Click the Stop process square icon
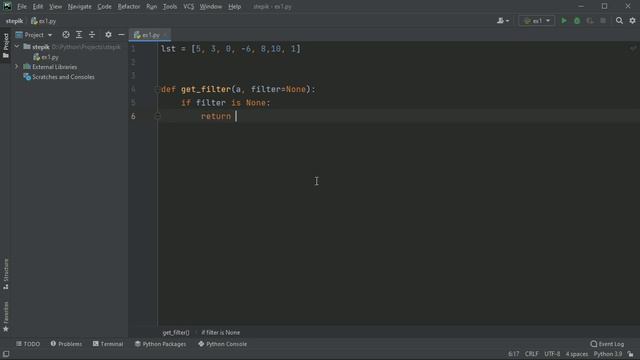Image resolution: width=640 pixels, height=360 pixels. [603, 20]
